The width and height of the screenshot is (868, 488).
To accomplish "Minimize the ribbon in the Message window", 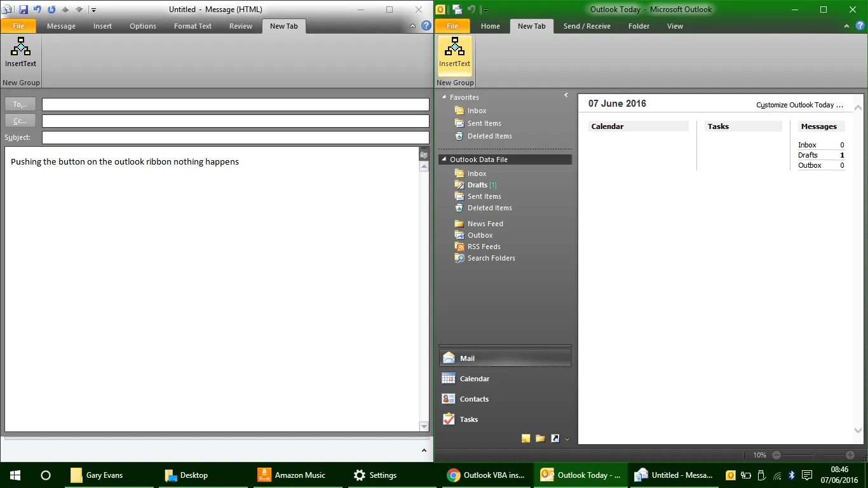I will pos(412,26).
